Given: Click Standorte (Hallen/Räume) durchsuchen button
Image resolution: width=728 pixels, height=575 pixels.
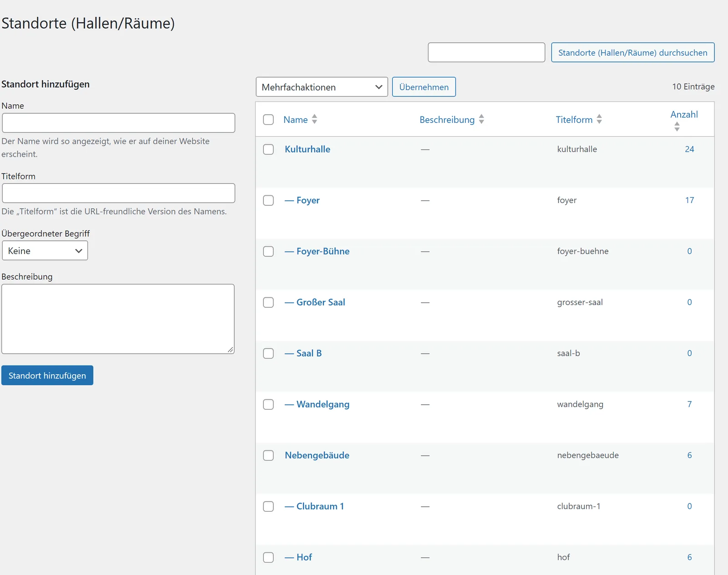Looking at the screenshot, I should [x=633, y=52].
